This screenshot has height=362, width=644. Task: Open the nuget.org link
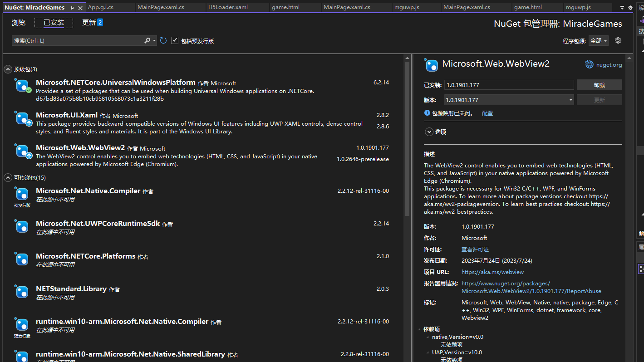[609, 64]
